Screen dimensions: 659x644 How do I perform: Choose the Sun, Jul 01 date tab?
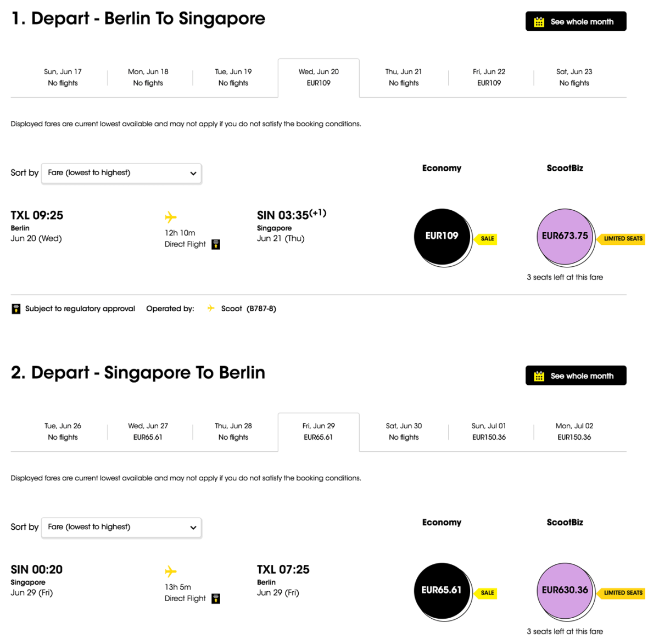tap(489, 432)
